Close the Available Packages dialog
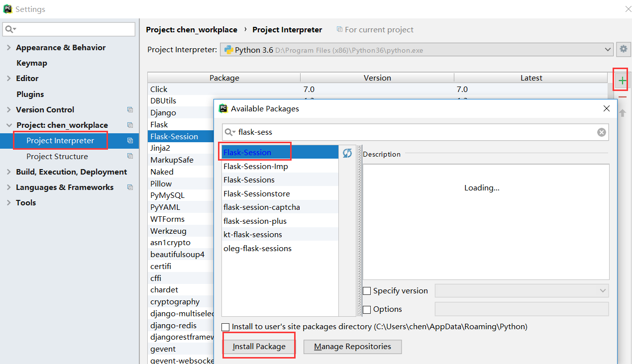This screenshot has width=632, height=364. pos(607,108)
